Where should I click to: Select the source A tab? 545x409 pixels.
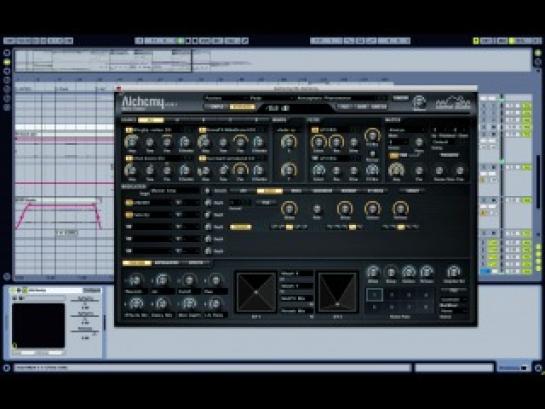(x=177, y=120)
